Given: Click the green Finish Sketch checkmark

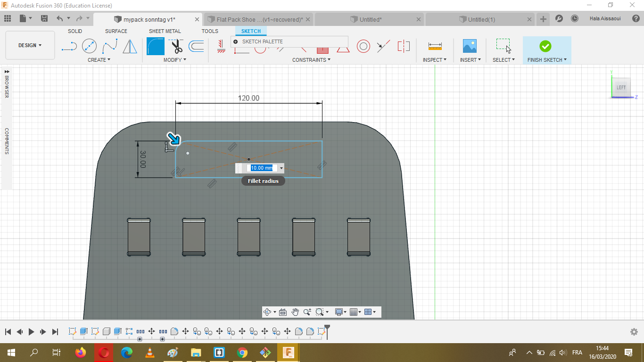Looking at the screenshot, I should point(545,46).
